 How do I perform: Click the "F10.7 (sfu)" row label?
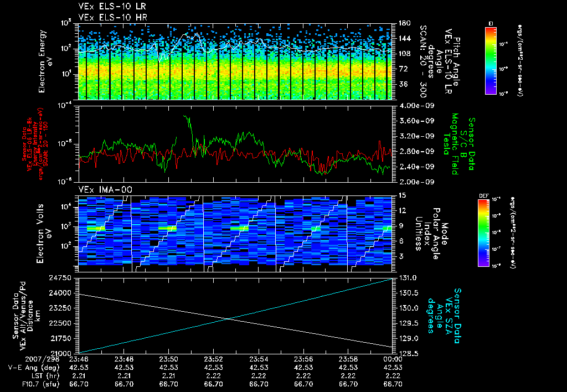(40, 384)
